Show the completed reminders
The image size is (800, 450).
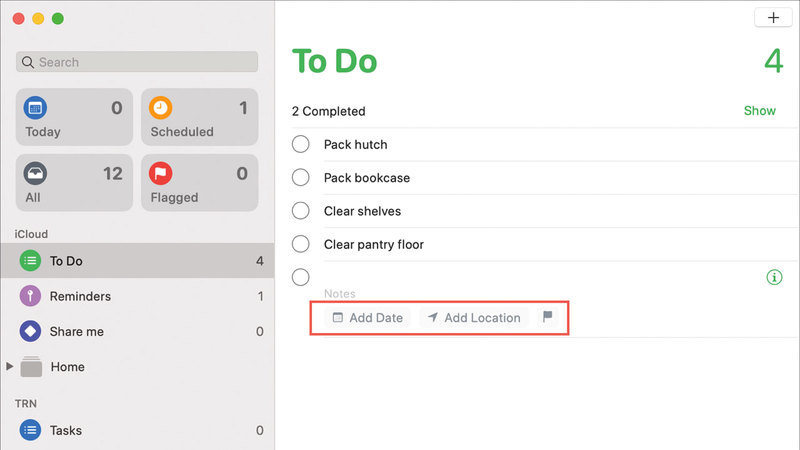(759, 111)
